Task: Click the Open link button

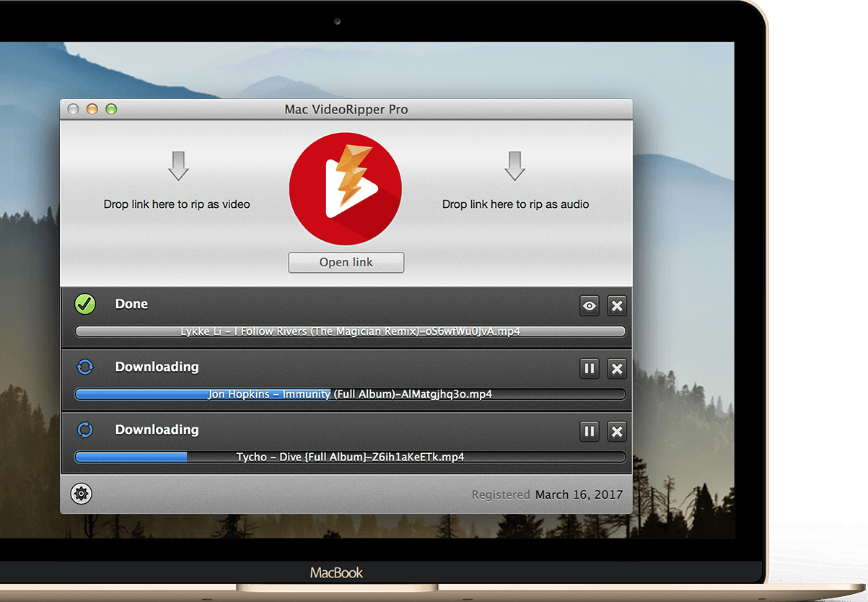Action: coord(346,262)
